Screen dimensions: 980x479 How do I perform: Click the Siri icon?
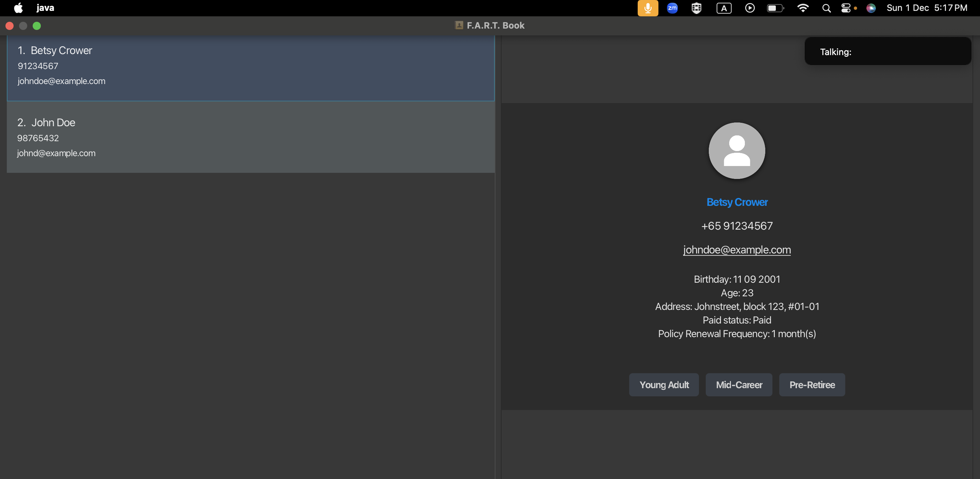(871, 8)
